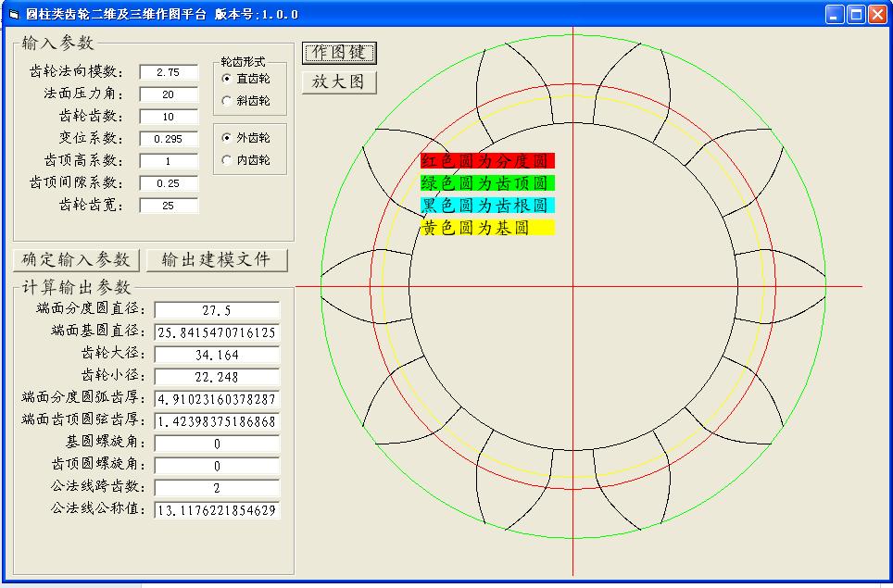Click the 作图键 draw button

point(339,53)
